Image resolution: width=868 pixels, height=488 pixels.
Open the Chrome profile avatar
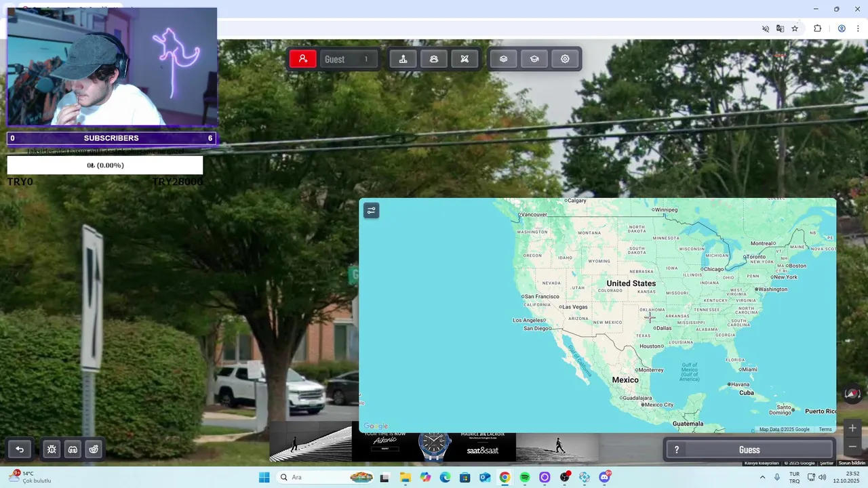coord(842,28)
